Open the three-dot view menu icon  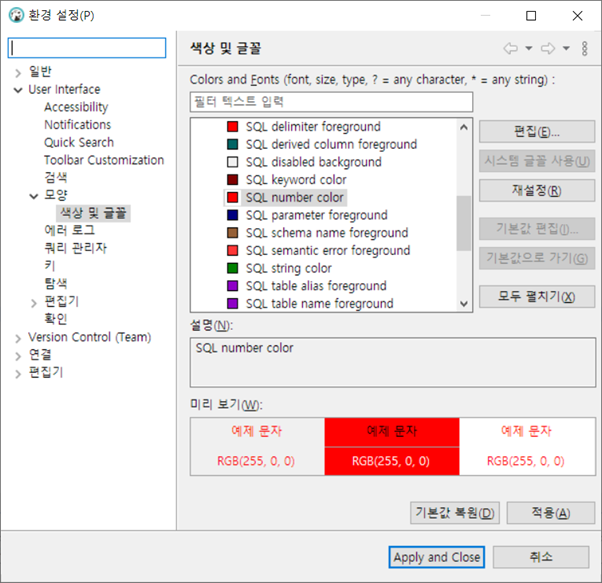[584, 49]
